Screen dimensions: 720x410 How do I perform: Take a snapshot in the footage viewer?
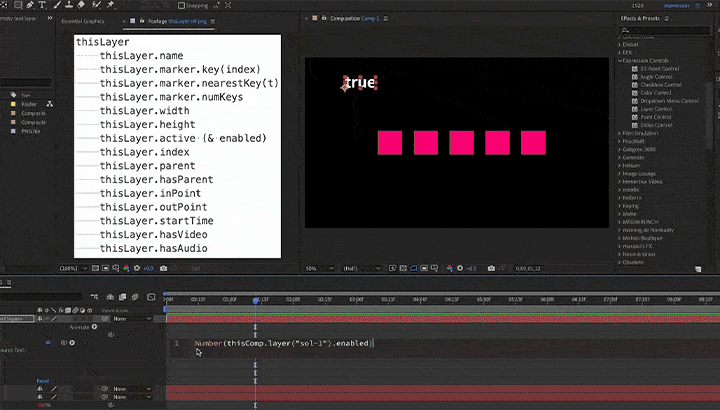pos(163,268)
